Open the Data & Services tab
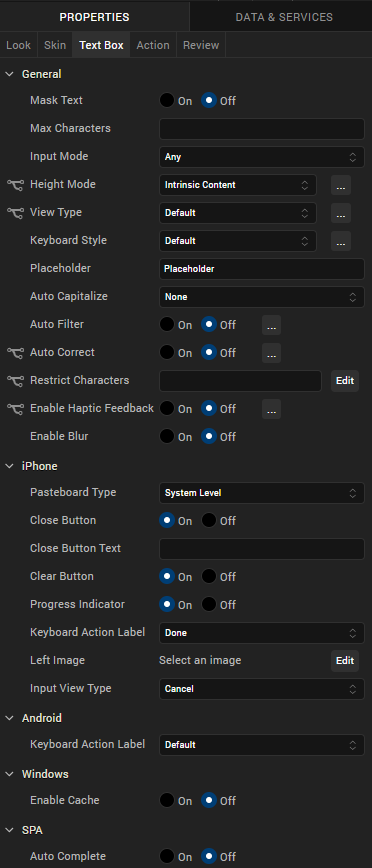This screenshot has height=868, width=372. 284,17
